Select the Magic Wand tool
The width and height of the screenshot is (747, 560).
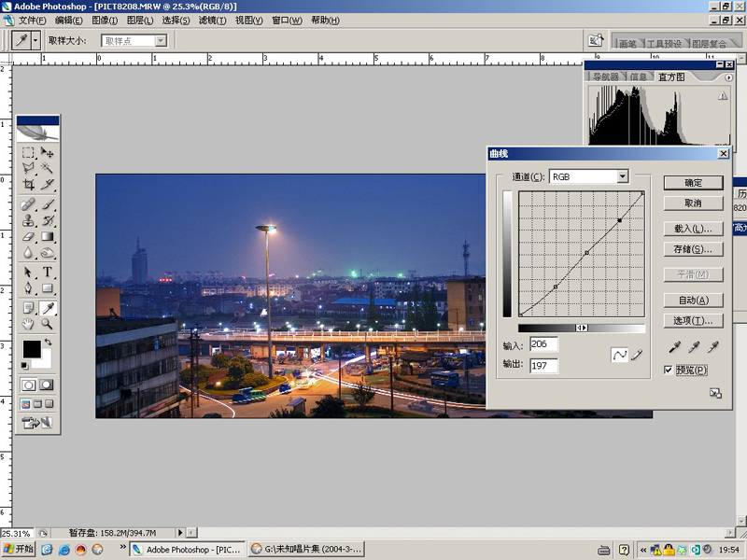[48, 168]
